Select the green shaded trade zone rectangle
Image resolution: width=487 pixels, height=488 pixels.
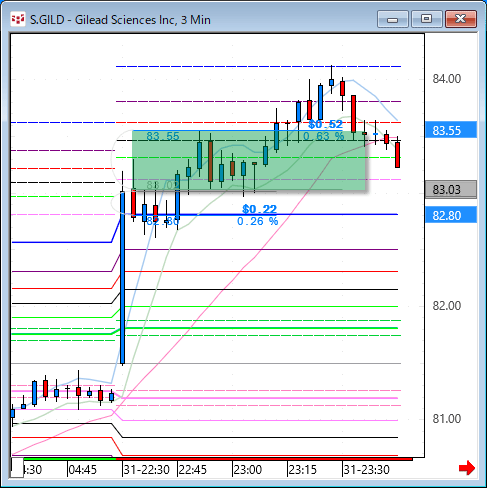pyautogui.click(x=249, y=160)
